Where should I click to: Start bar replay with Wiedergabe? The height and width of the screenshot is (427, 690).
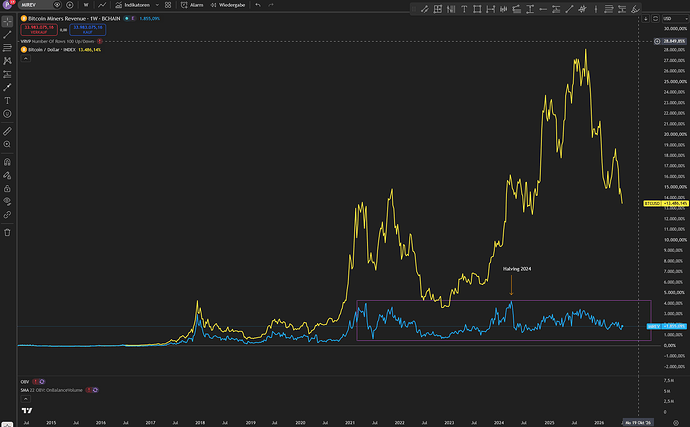point(228,5)
